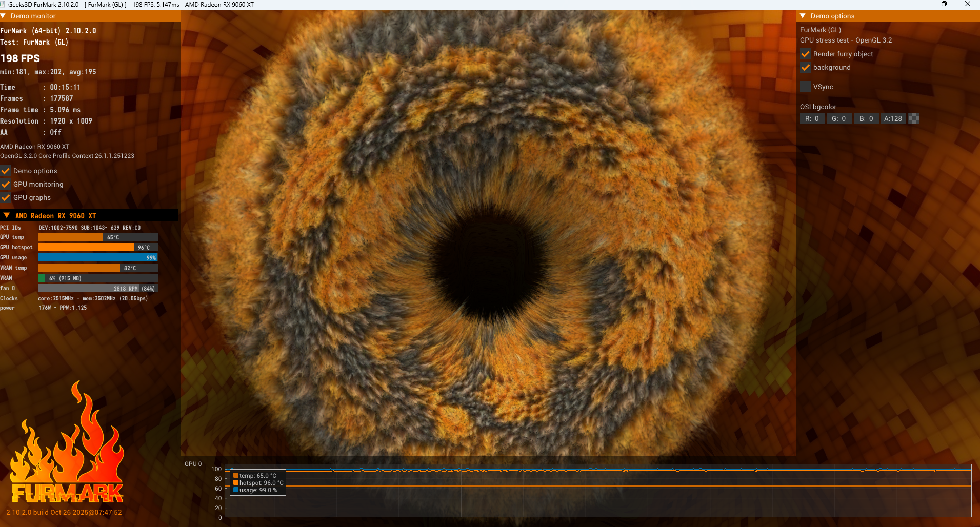Image resolution: width=980 pixels, height=527 pixels.
Task: Click the "198 FPS" readout
Action: [x=20, y=58]
